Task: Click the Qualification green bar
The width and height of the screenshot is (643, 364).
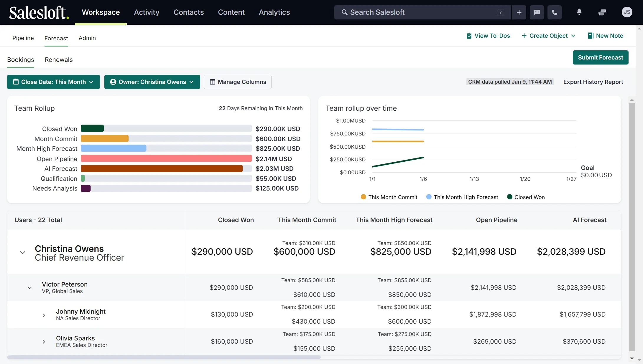Action: tap(83, 178)
